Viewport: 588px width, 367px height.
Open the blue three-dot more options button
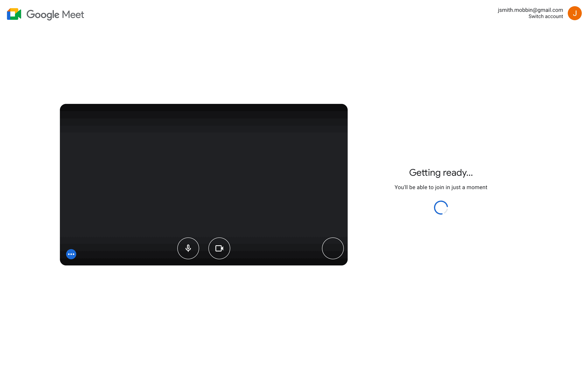click(71, 254)
